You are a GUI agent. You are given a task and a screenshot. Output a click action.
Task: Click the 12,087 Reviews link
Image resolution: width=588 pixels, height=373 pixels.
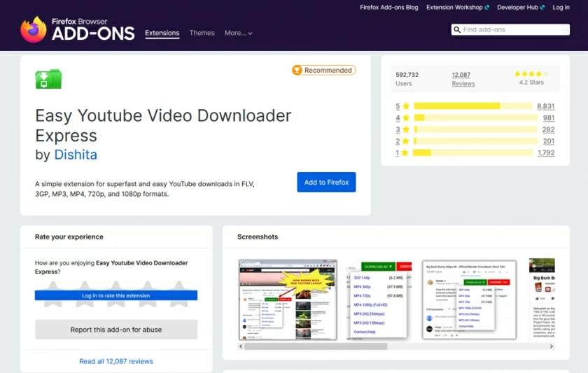(463, 79)
